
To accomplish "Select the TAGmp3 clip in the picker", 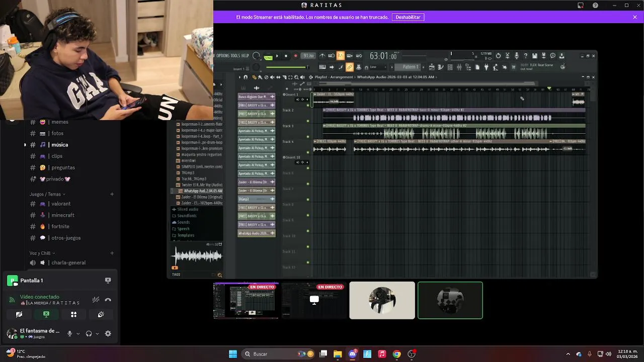I will click(257, 199).
